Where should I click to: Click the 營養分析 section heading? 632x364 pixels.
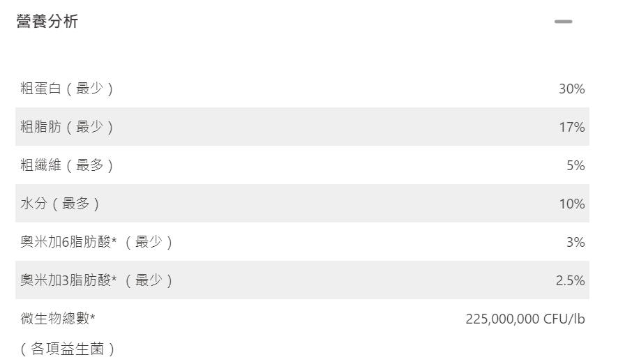(x=47, y=22)
